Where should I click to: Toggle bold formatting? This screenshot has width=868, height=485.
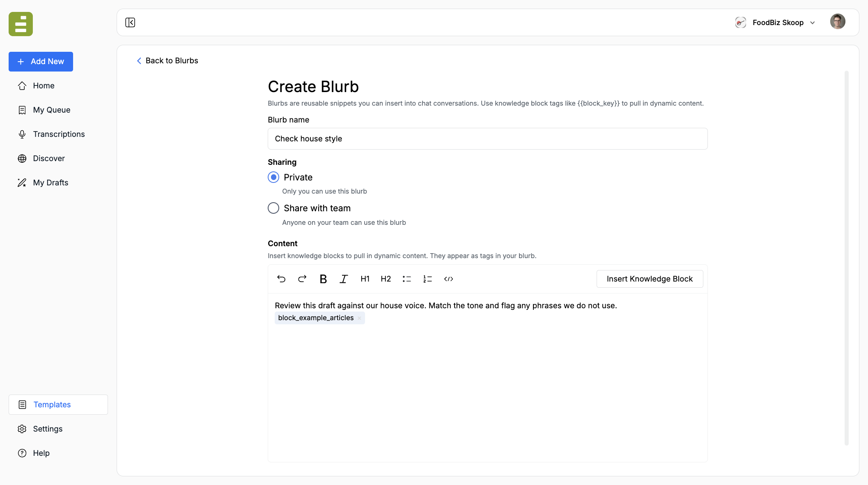click(323, 279)
